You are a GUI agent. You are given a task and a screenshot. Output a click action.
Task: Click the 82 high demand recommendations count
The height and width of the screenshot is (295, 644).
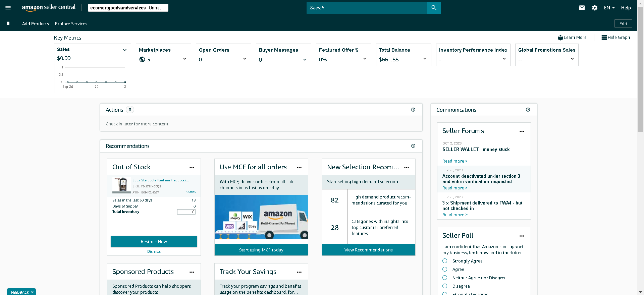[335, 200]
